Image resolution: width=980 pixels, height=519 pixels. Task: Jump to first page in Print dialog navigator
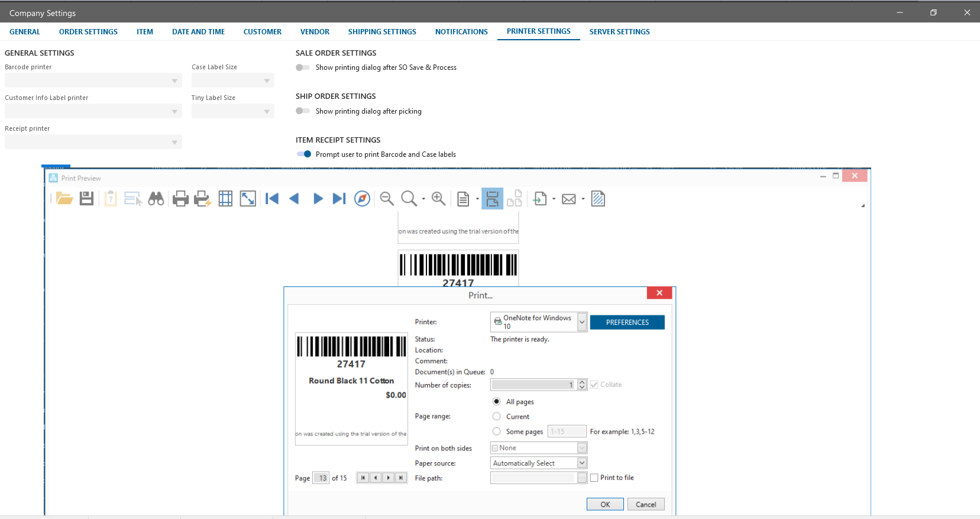point(363,478)
